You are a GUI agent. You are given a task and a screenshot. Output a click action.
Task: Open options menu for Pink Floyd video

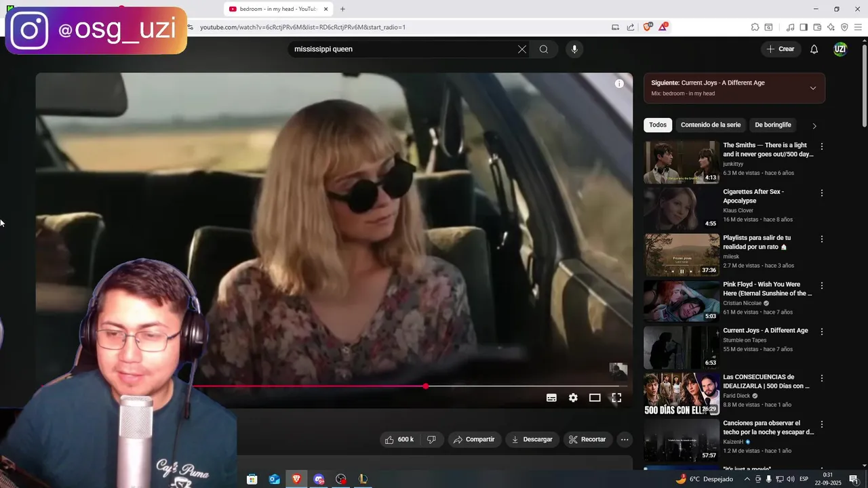(x=822, y=285)
